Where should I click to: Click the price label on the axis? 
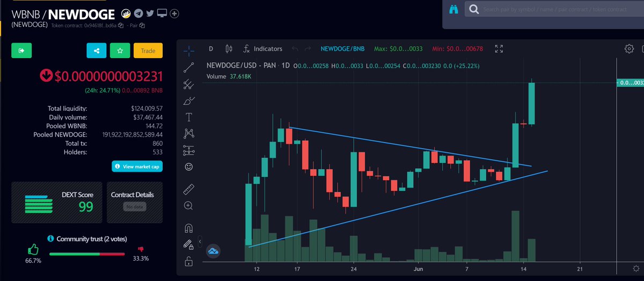click(x=630, y=83)
